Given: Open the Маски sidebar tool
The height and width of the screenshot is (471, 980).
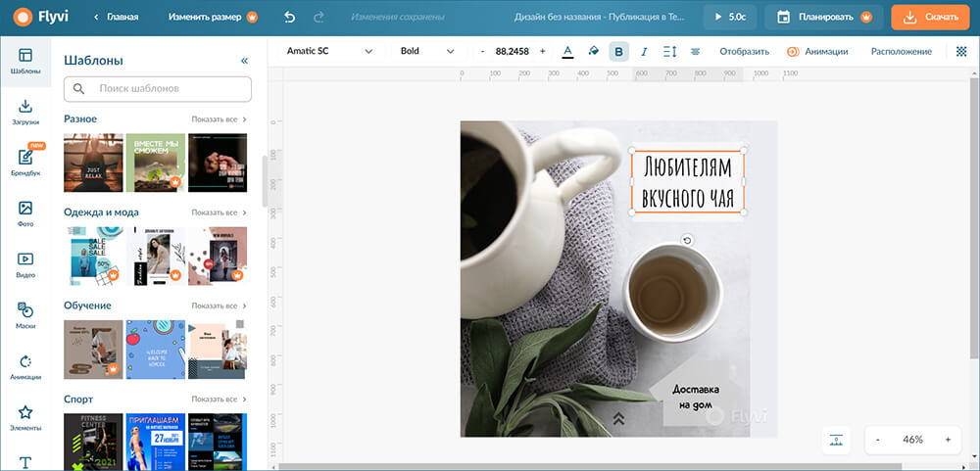Looking at the screenshot, I should coord(26,315).
